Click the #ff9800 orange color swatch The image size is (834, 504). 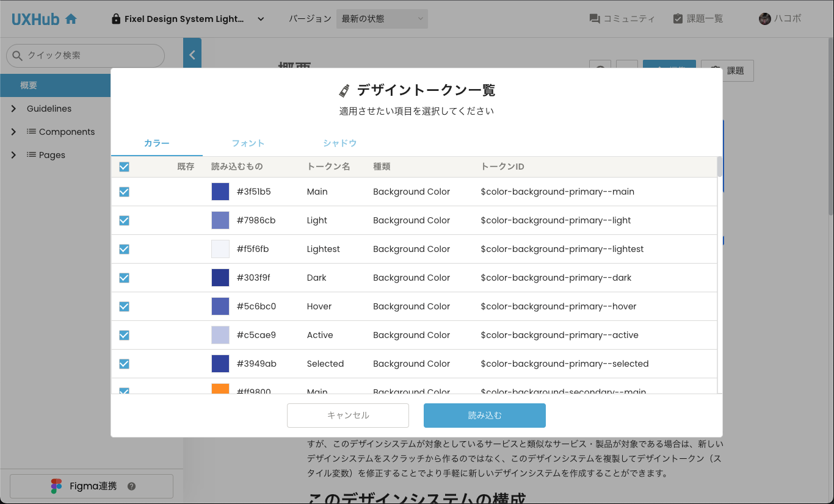[x=220, y=388]
